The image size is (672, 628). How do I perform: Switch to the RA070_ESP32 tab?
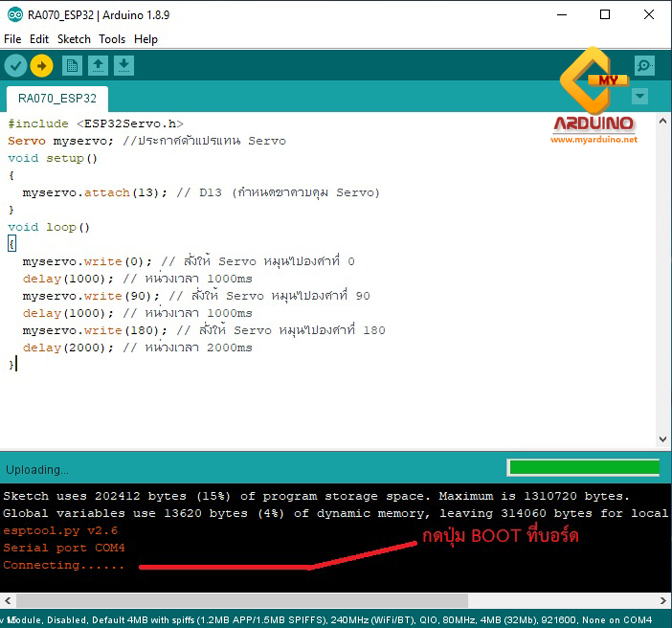point(57,99)
